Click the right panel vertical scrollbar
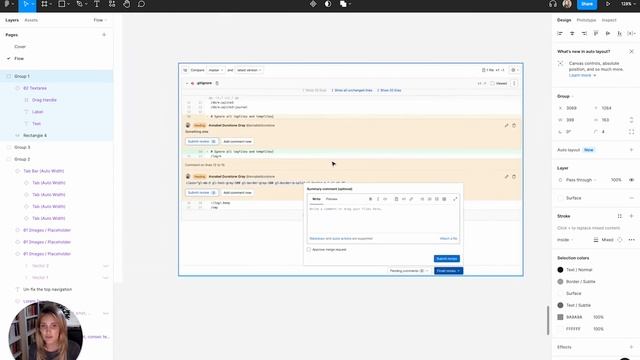 548,320
